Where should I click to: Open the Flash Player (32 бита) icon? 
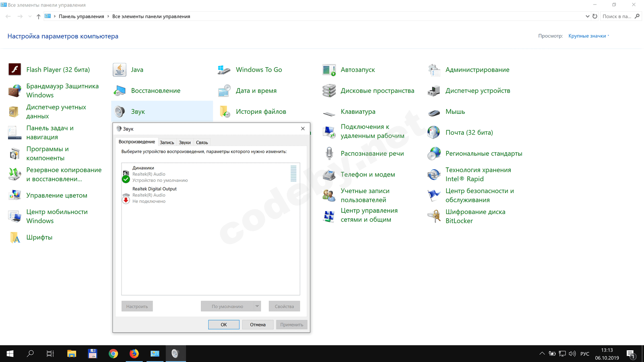click(x=15, y=70)
